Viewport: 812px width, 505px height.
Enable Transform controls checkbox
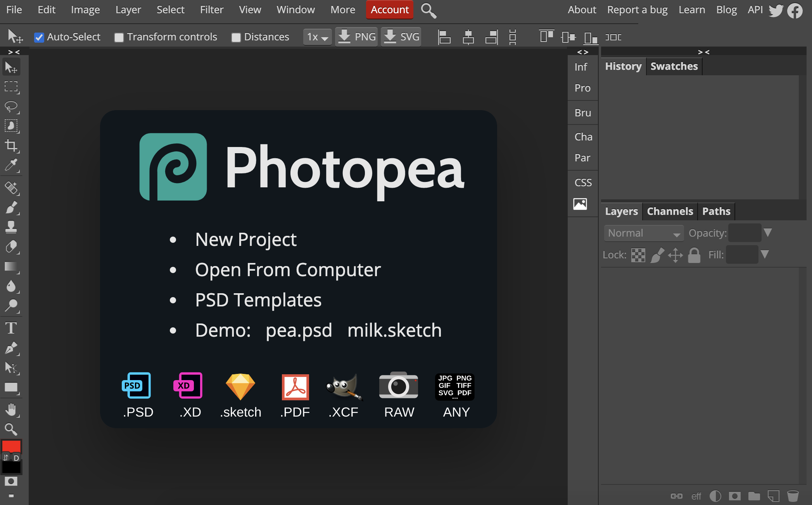pyautogui.click(x=119, y=36)
